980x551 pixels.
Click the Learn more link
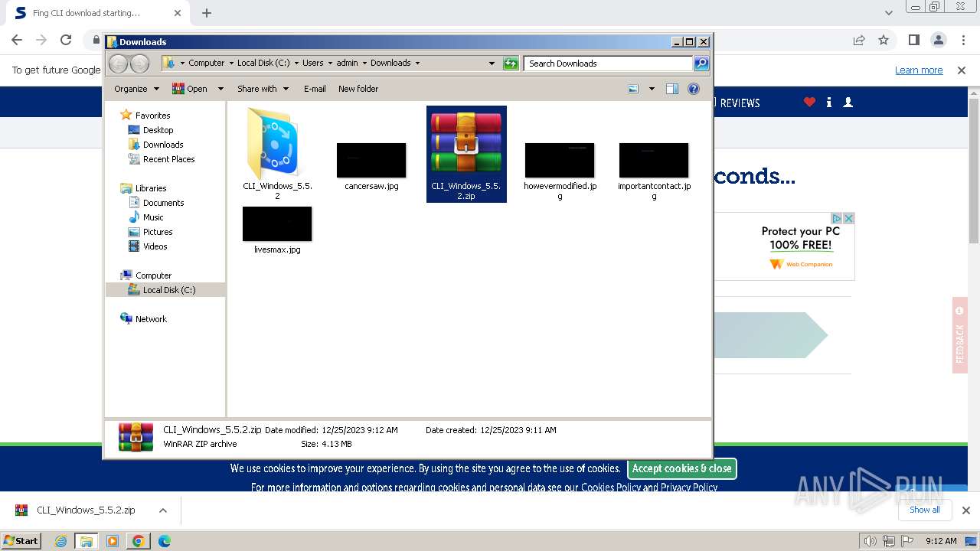(x=919, y=70)
